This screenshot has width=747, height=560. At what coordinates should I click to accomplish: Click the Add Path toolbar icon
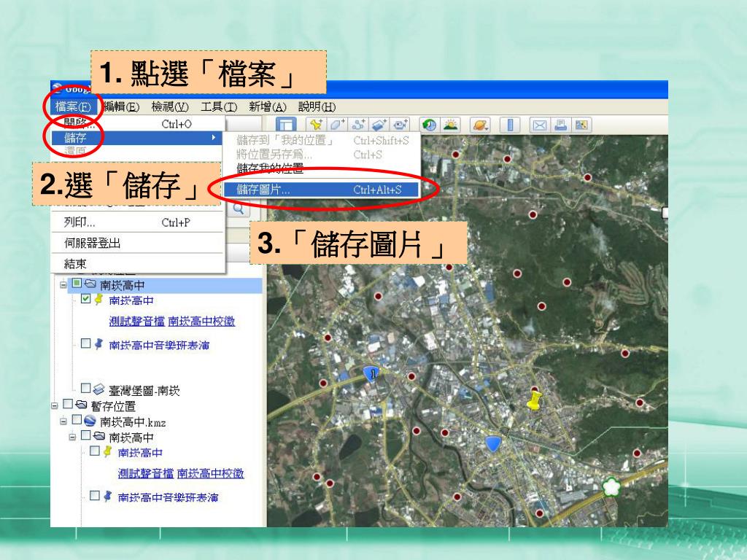coord(357,125)
